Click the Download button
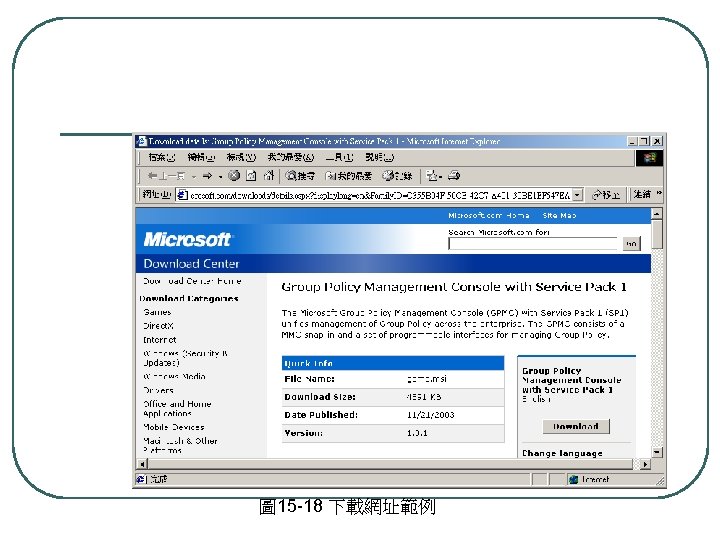 (x=576, y=426)
